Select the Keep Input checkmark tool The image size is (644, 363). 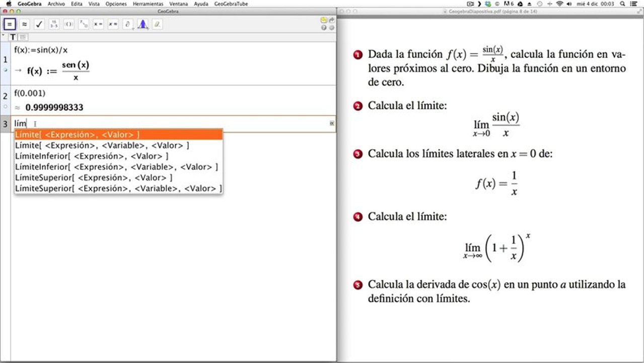coord(39,24)
